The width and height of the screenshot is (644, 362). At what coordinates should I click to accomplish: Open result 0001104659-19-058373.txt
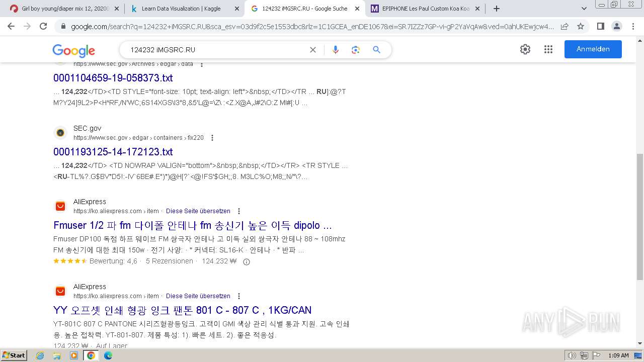tap(113, 78)
